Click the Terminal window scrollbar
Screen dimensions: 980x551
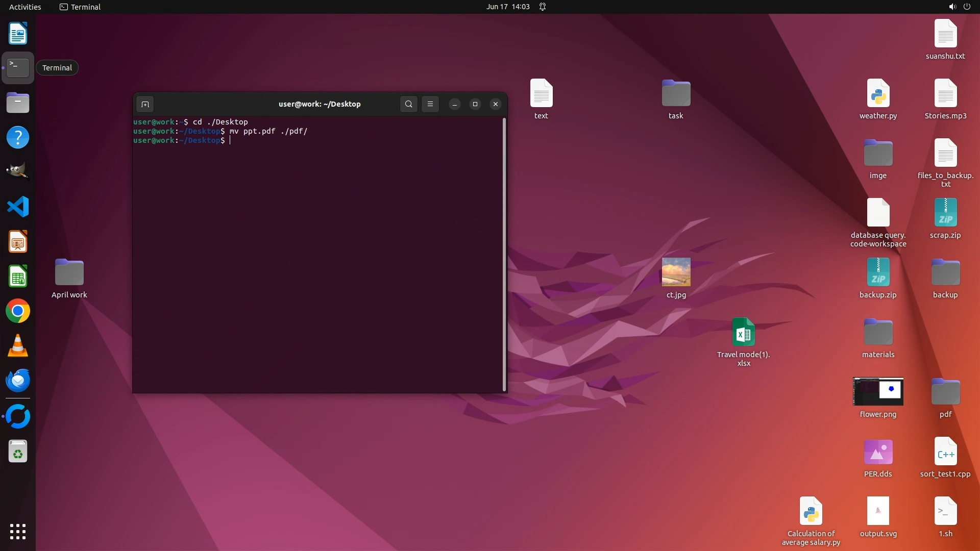point(504,254)
